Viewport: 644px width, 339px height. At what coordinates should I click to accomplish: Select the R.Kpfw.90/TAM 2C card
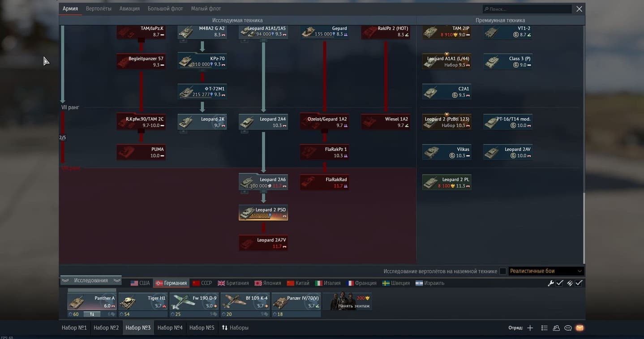click(141, 122)
